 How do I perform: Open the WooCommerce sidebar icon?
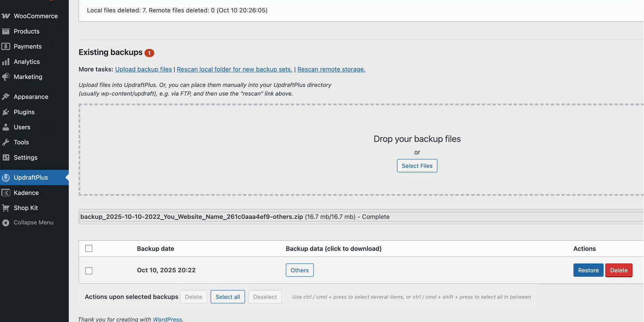tap(6, 16)
